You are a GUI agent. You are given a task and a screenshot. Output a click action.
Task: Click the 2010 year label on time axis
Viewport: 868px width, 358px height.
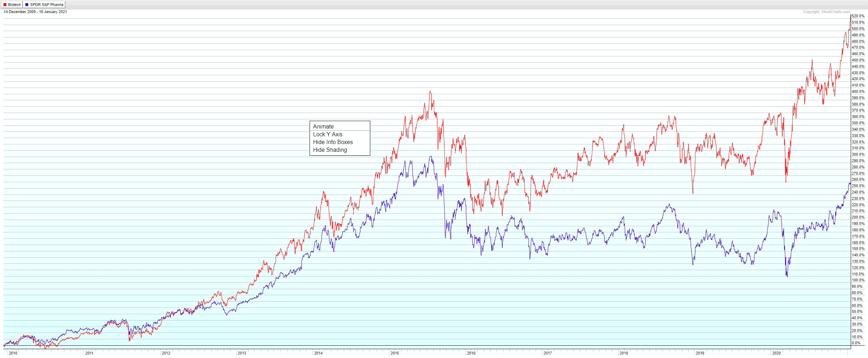click(13, 353)
